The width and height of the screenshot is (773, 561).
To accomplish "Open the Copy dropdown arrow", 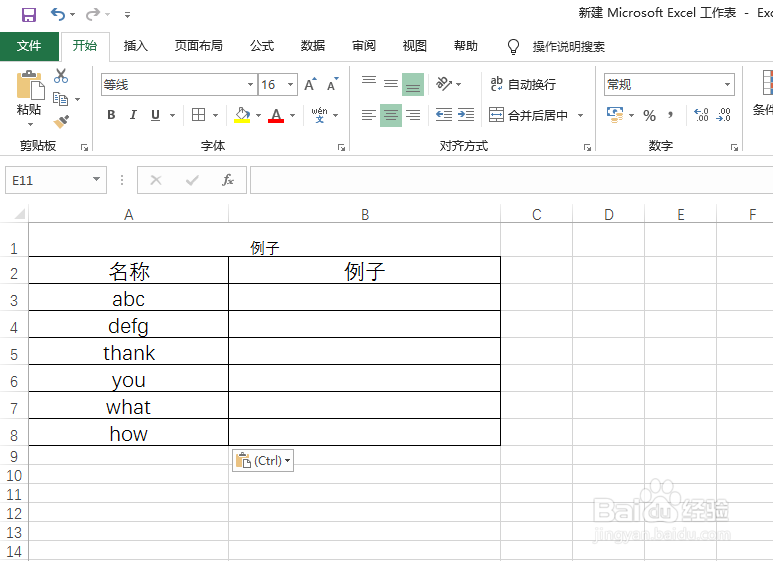I will point(77,100).
